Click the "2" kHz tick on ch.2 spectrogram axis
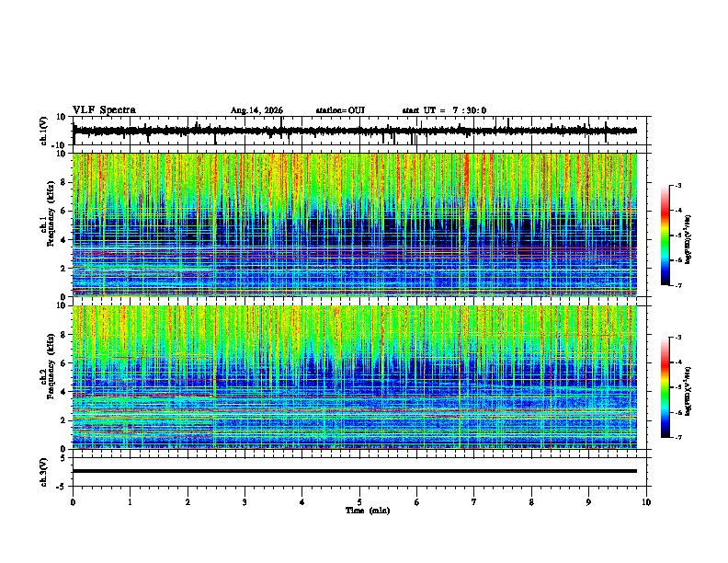Image resolution: width=728 pixels, height=563 pixels. 64,420
